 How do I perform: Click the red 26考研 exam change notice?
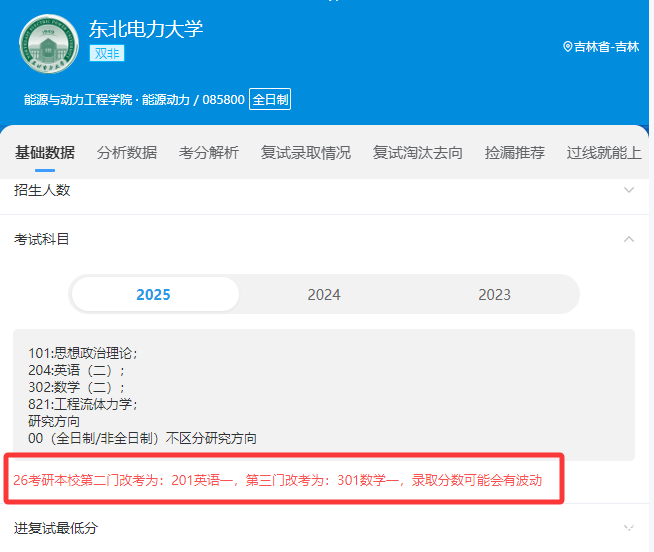point(278,480)
